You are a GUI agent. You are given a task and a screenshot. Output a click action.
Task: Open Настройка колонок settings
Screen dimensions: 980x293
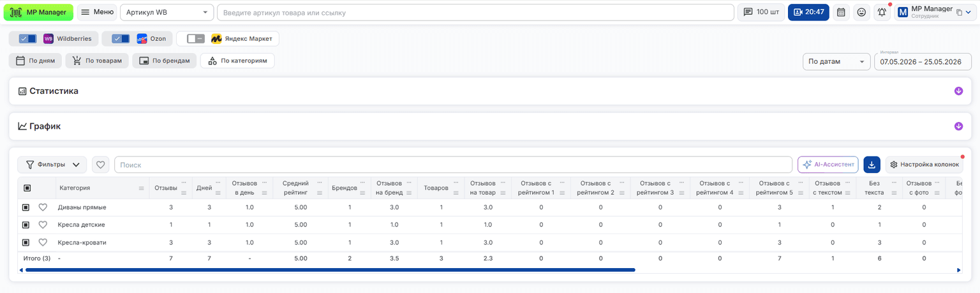pyautogui.click(x=924, y=164)
